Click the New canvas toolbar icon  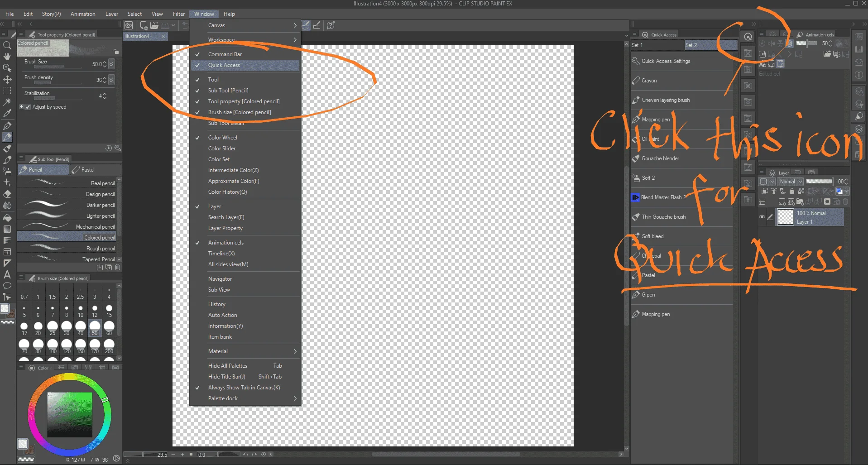[144, 25]
